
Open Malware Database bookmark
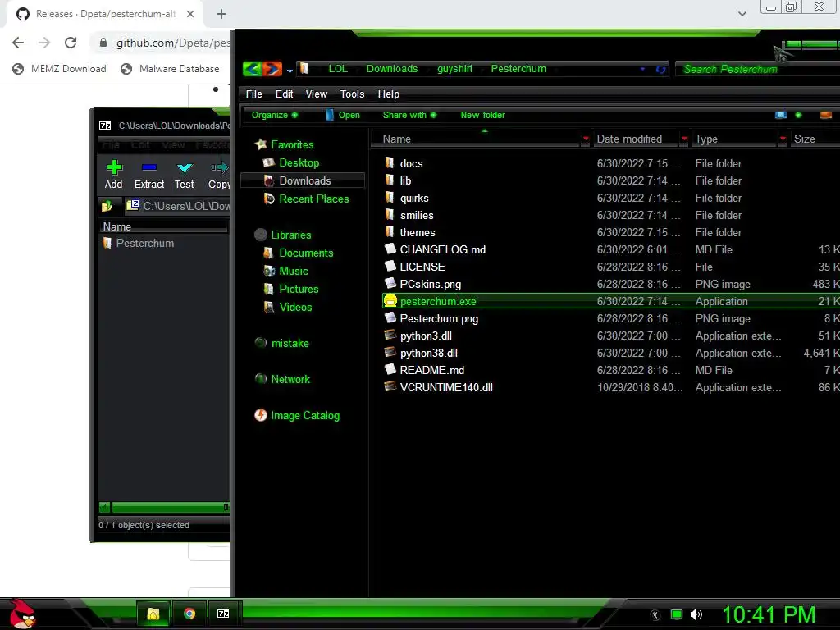pos(170,69)
